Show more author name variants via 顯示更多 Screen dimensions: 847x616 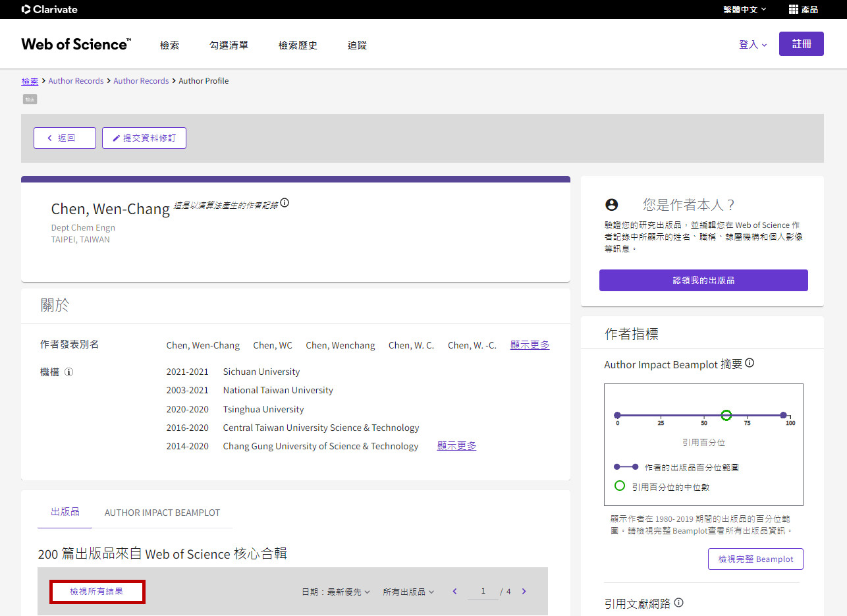530,345
